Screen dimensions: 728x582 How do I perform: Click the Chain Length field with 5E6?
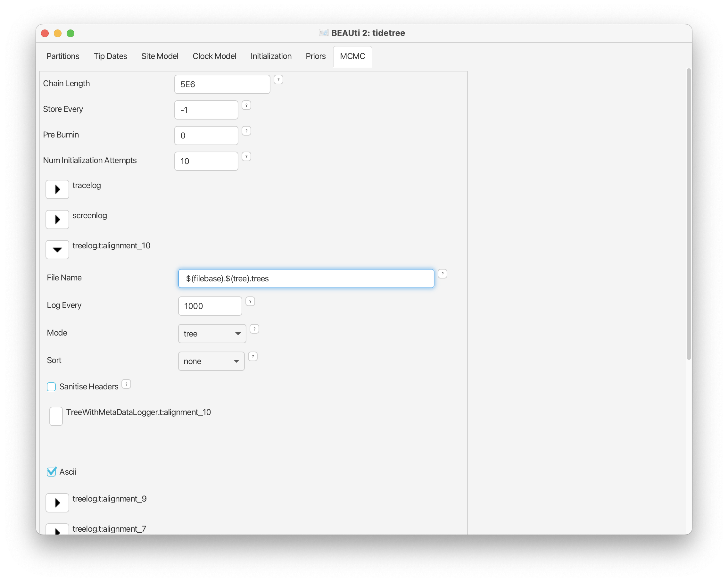(x=222, y=84)
